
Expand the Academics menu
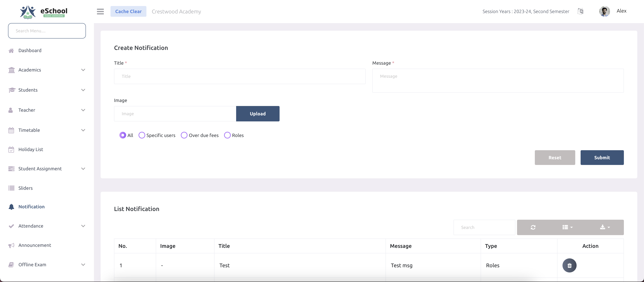[x=30, y=70]
